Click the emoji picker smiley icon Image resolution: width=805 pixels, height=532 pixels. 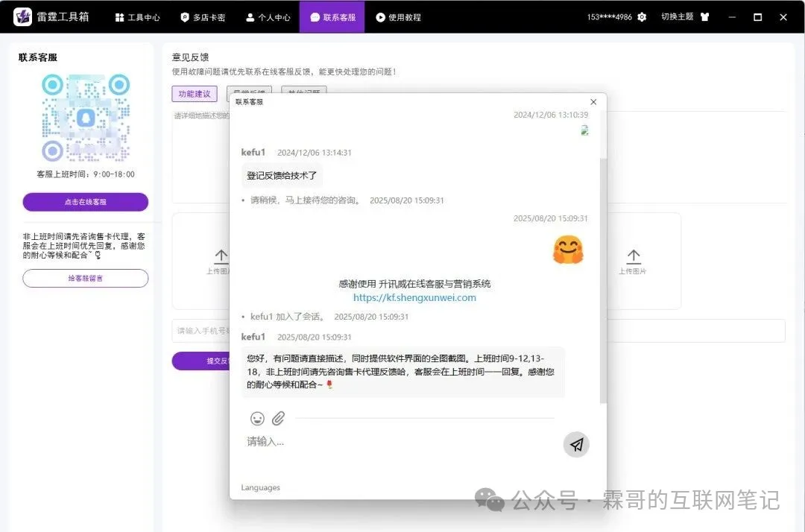point(257,418)
